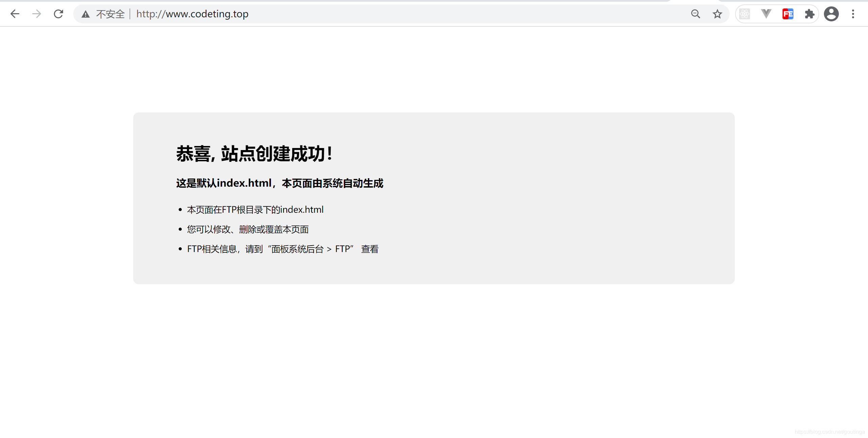868x438 pixels.
Task: Click the address bar URL codeting.top
Action: coord(192,14)
